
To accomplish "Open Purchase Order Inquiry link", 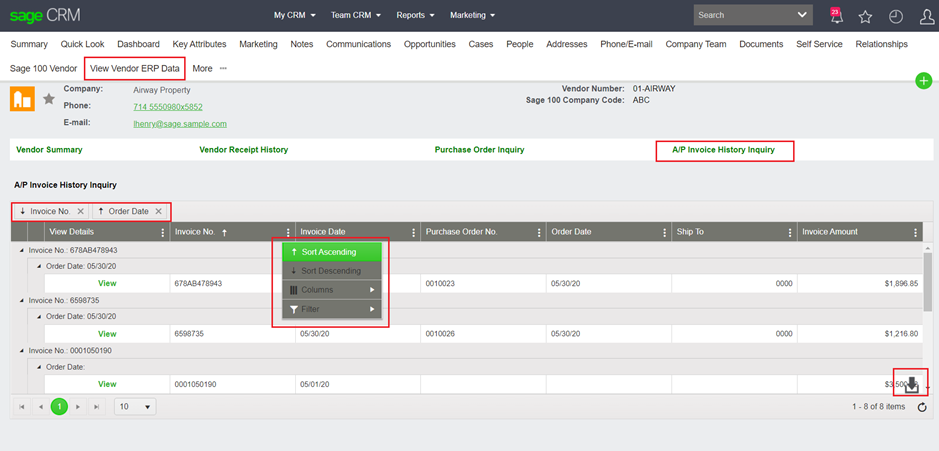I will (x=480, y=150).
